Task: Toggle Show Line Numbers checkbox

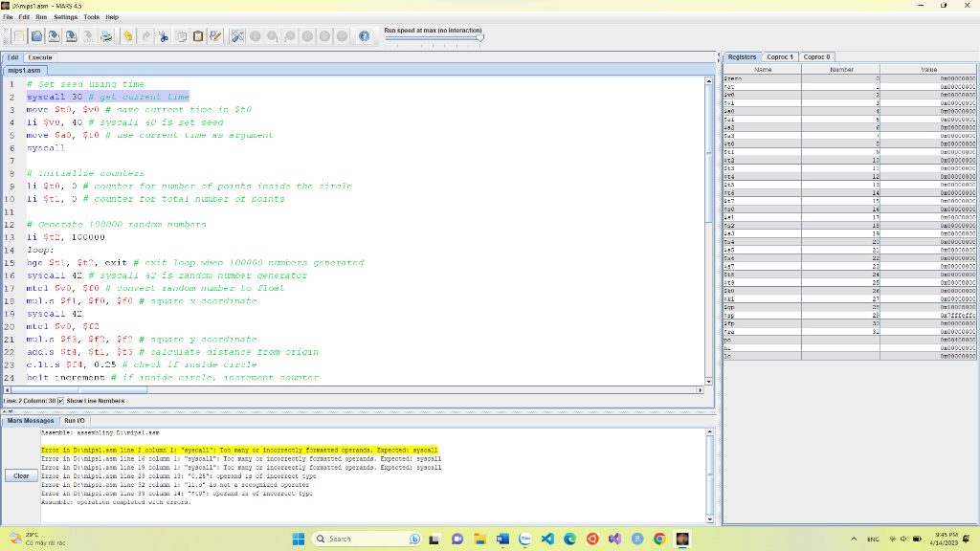Action: click(x=60, y=401)
